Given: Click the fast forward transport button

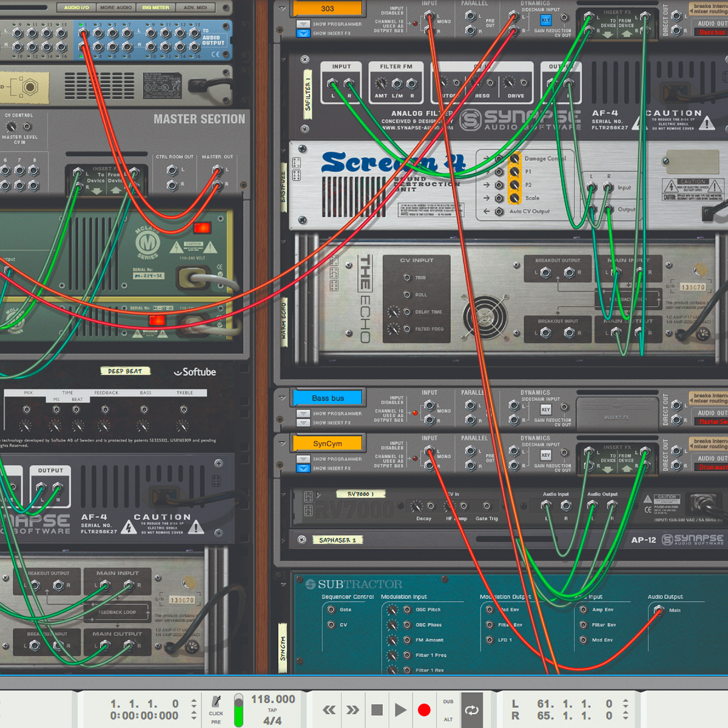Looking at the screenshot, I should (352, 710).
